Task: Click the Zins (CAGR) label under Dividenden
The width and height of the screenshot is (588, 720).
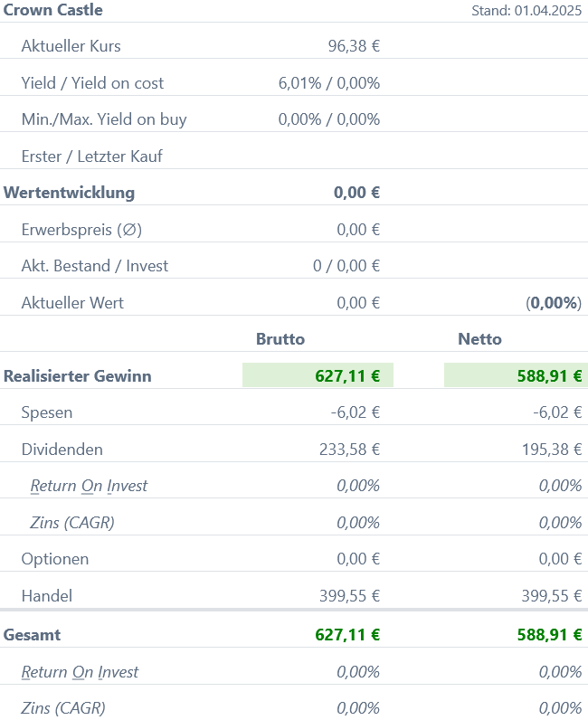Action: [x=72, y=523]
